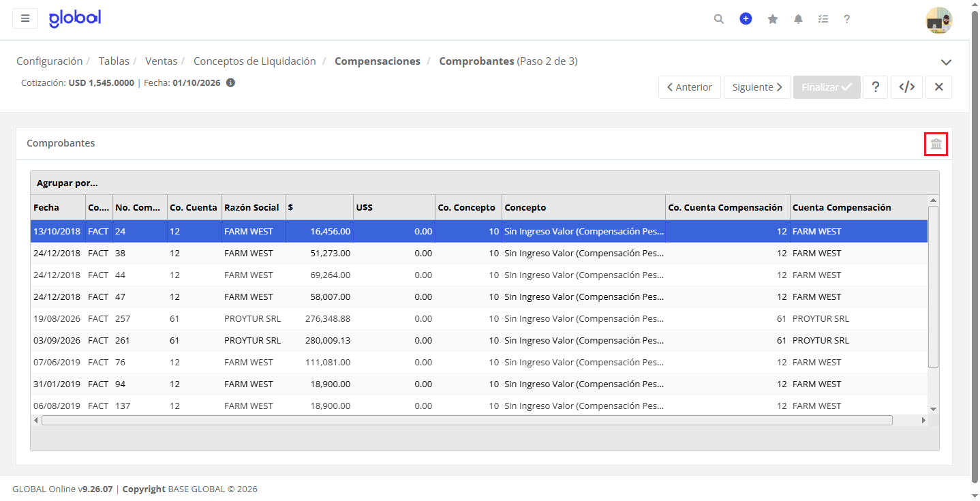
Task: Click grid scroll down arrow
Action: point(934,409)
